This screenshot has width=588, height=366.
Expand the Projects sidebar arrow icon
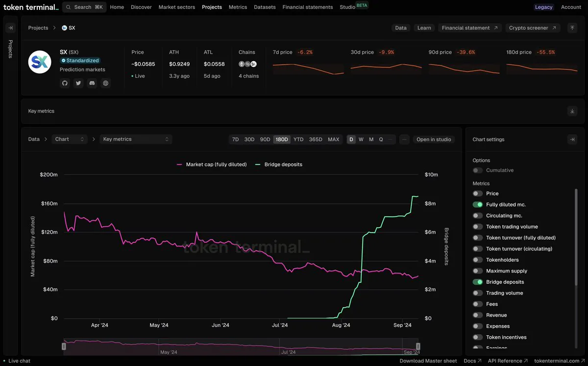(x=10, y=28)
